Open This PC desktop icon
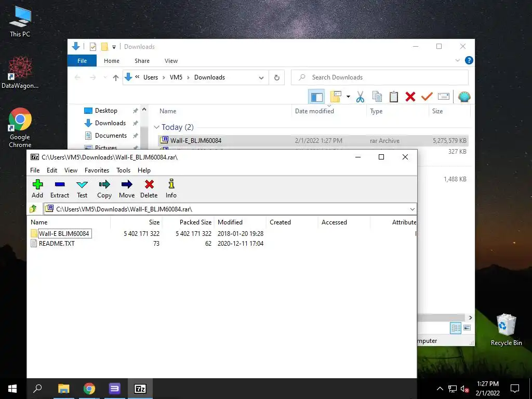 tap(20, 22)
